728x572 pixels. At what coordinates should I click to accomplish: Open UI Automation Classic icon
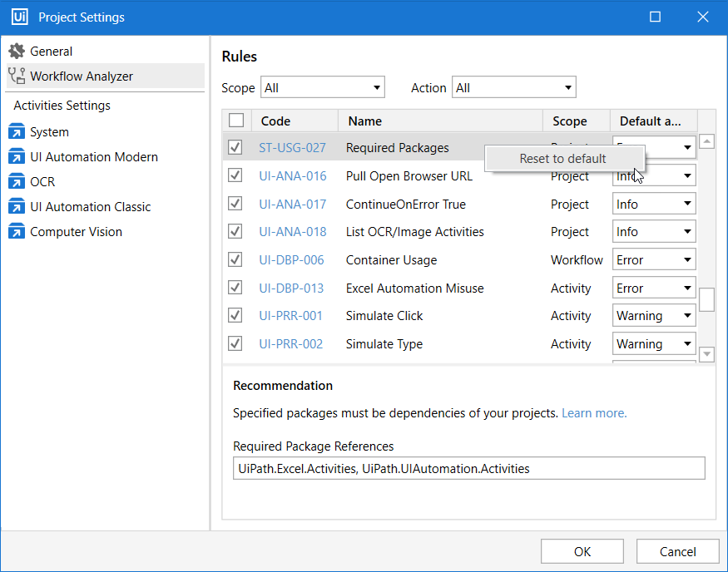[17, 207]
